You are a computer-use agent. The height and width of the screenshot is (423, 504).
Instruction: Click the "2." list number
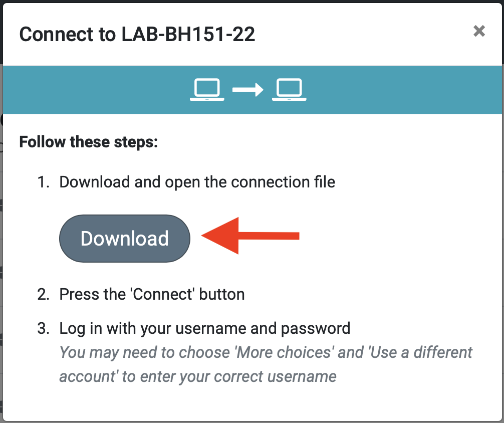point(44,294)
